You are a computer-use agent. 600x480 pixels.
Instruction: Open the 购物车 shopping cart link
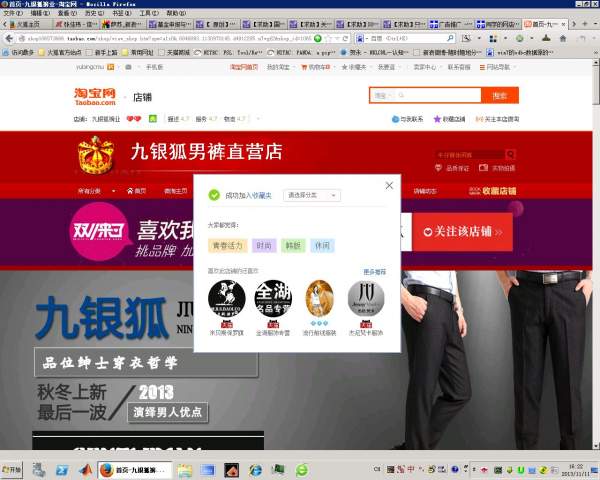316,67
